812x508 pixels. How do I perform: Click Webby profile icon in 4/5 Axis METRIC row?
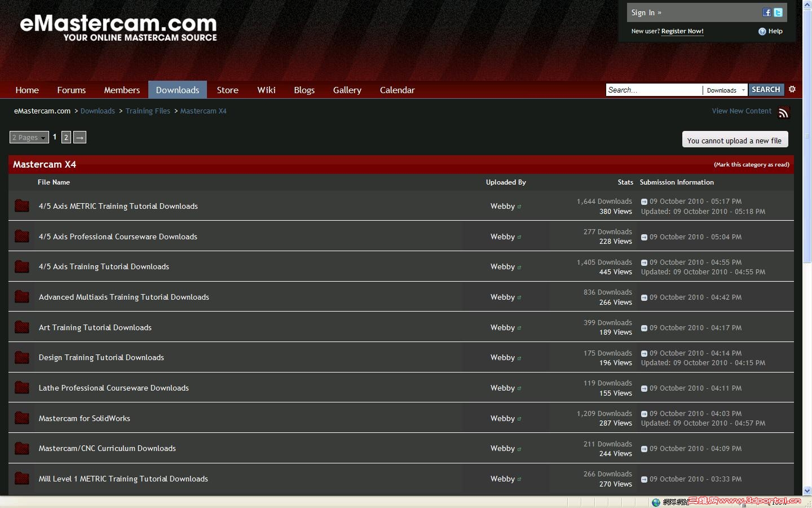click(x=519, y=207)
